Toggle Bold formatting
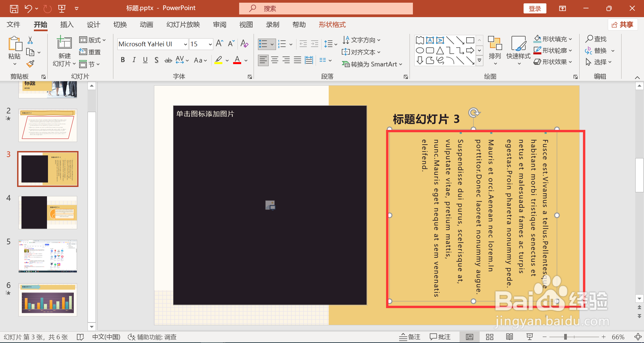The image size is (644, 343). (x=123, y=60)
